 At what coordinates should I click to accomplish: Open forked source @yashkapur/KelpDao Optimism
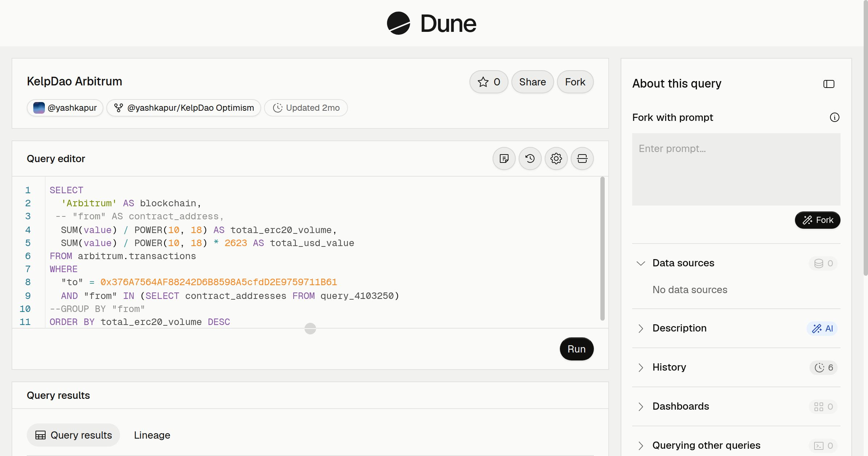184,108
